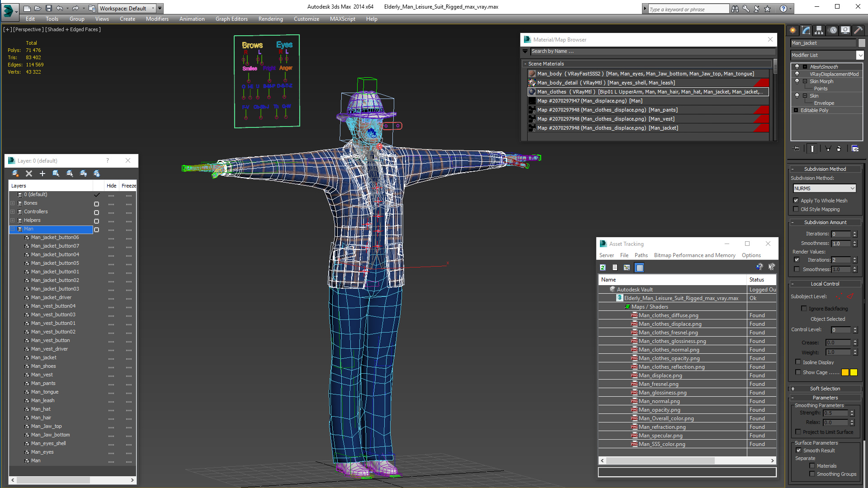
Task: Toggle VRayDisplacementMod lightbulb icon
Action: [x=797, y=74]
